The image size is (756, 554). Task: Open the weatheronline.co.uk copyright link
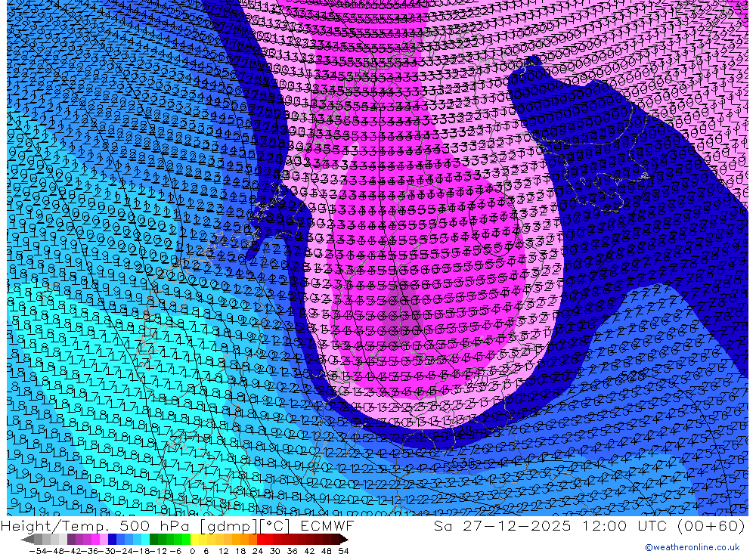point(692,547)
